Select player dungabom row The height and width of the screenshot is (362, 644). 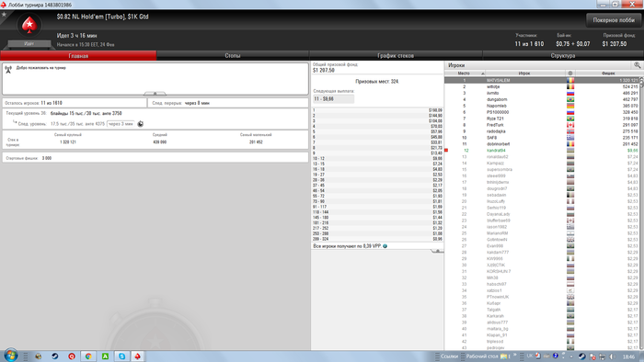542,99
